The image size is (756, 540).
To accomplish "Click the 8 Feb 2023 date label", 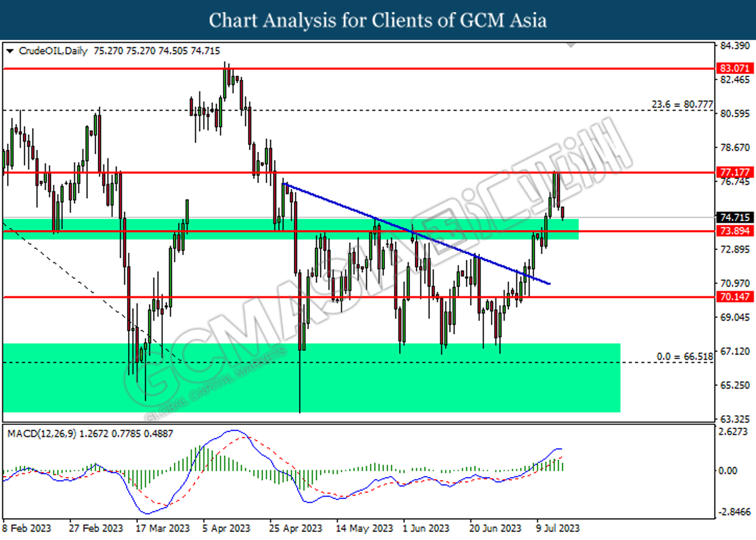I will [x=27, y=528].
